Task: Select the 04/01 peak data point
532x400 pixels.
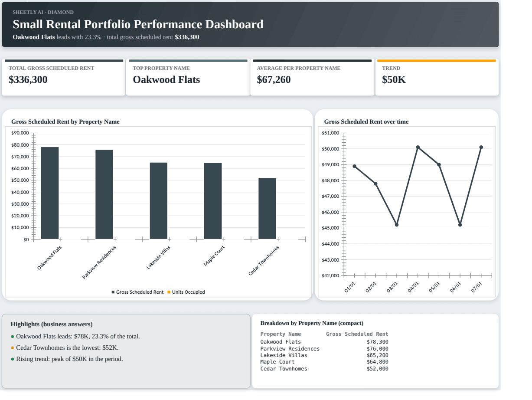Action: click(418, 147)
